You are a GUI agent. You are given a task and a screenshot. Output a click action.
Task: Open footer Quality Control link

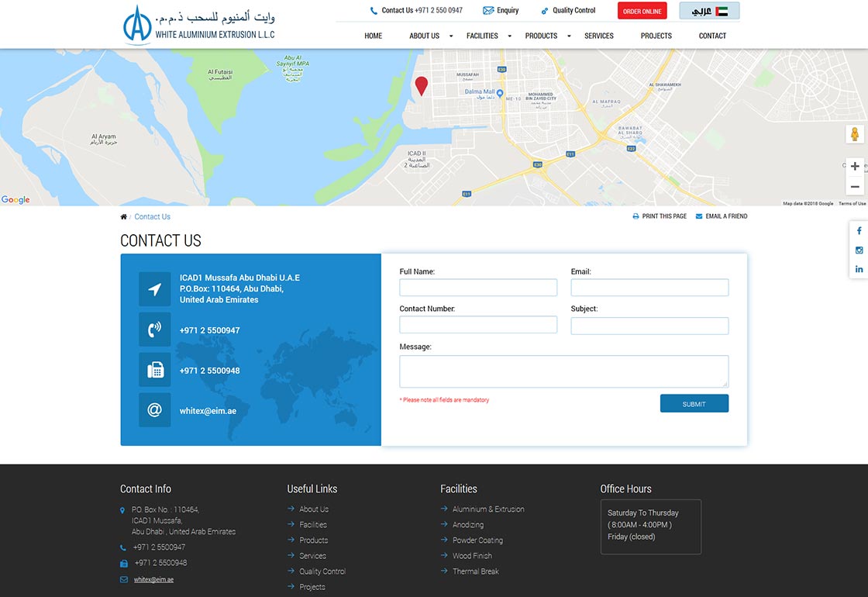322,571
